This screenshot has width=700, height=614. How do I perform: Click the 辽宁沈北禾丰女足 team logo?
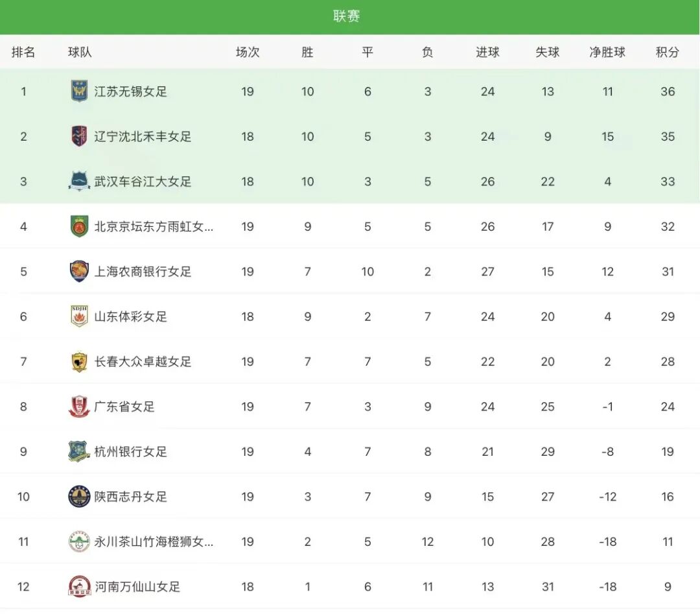point(80,136)
